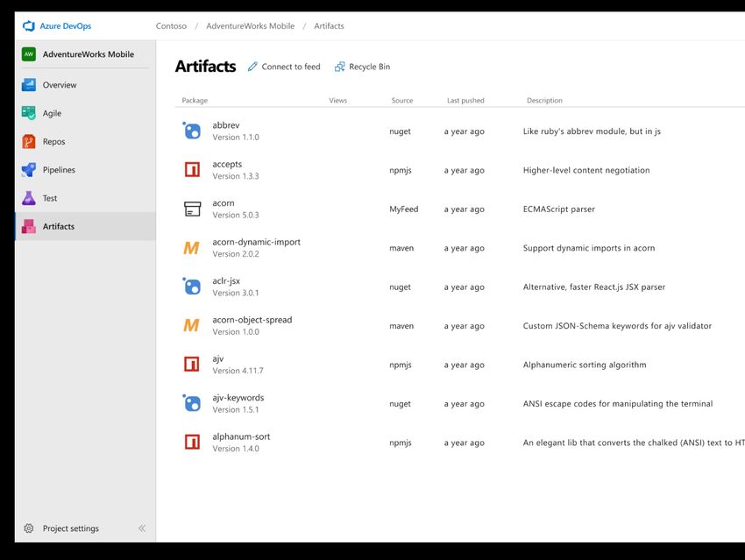The height and width of the screenshot is (560, 745).
Task: Click the Description column header
Action: pos(544,100)
